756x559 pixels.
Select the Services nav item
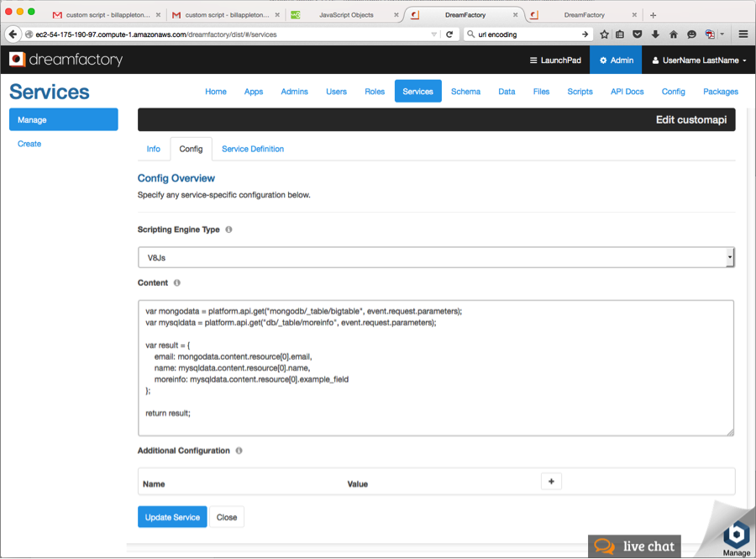point(418,92)
